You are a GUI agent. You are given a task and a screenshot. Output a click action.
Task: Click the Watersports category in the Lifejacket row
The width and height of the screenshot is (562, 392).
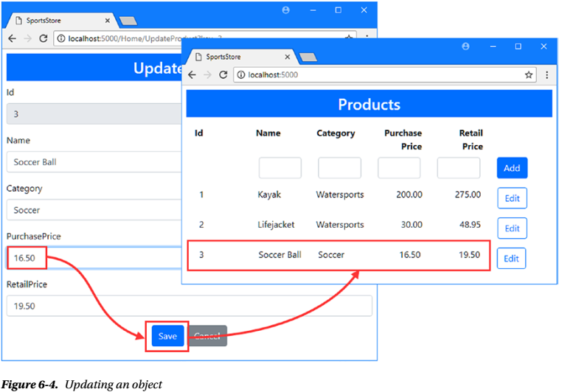pos(340,225)
